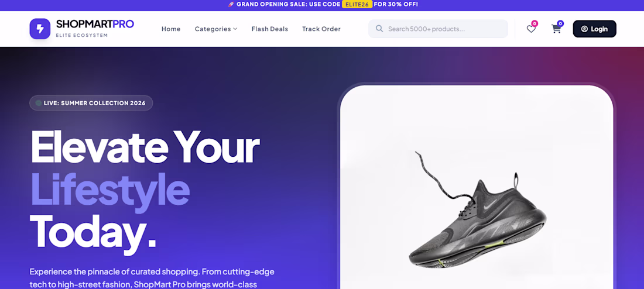Click the Live: Summer Collection 2026 pill
Viewport: 644px width, 289px height.
91,103
